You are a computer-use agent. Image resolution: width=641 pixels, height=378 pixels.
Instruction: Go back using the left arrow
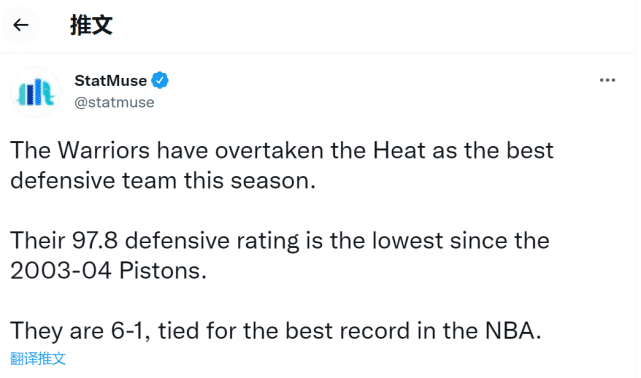point(20,25)
